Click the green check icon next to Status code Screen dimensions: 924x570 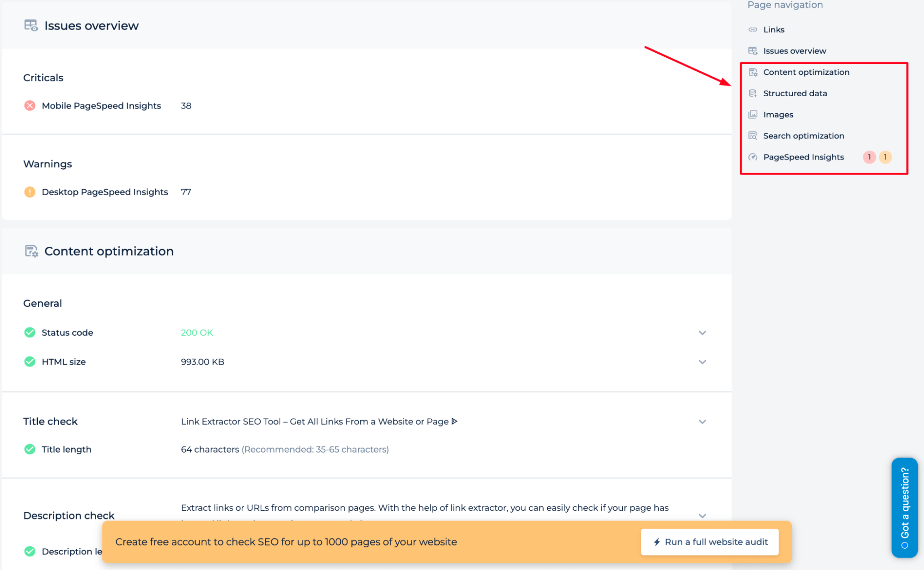pyautogui.click(x=30, y=332)
